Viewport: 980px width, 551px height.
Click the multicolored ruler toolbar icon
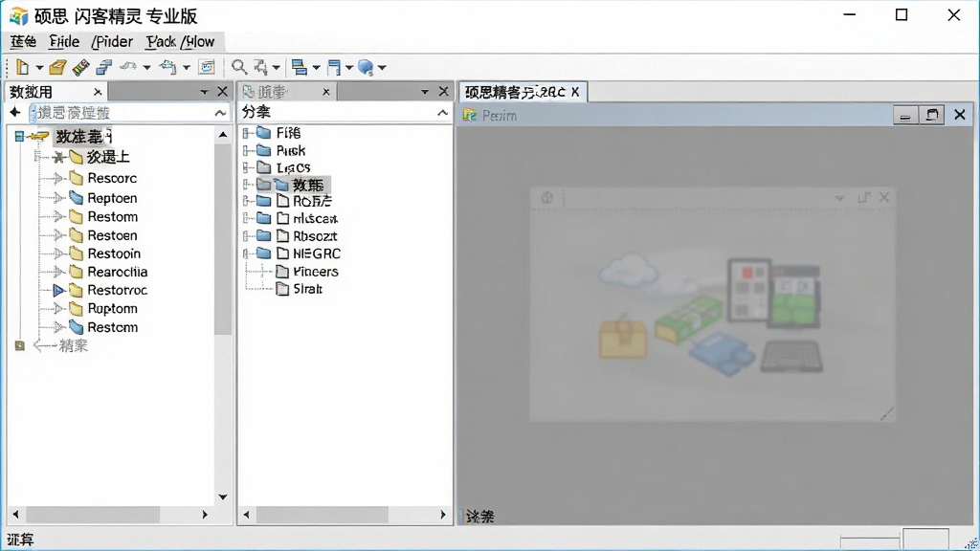coord(80,67)
